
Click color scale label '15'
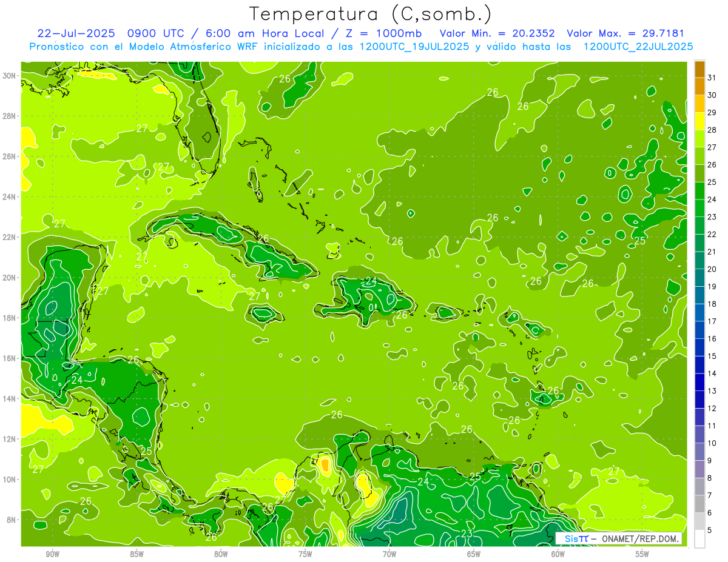(x=712, y=356)
